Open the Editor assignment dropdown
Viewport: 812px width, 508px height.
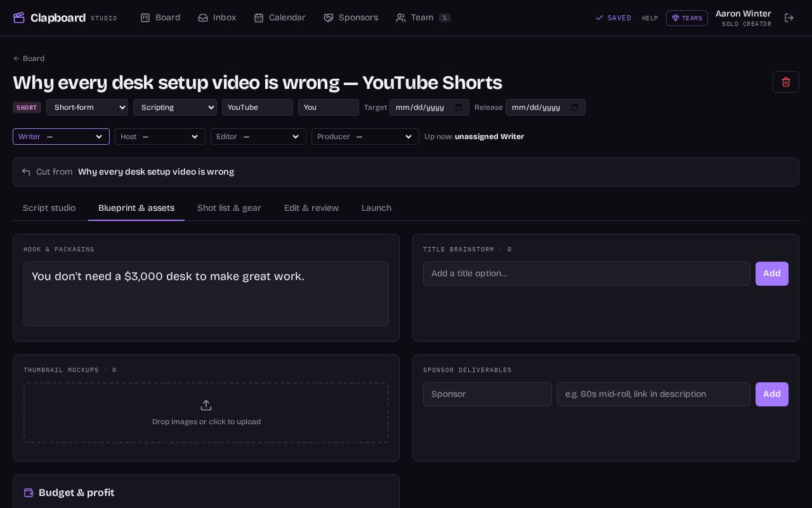[x=258, y=137]
